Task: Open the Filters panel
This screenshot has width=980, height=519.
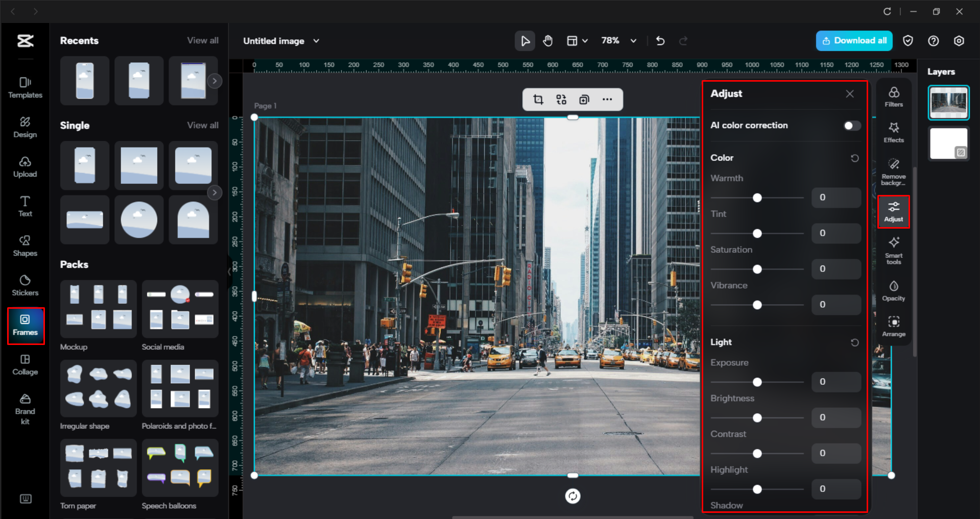Action: point(893,96)
